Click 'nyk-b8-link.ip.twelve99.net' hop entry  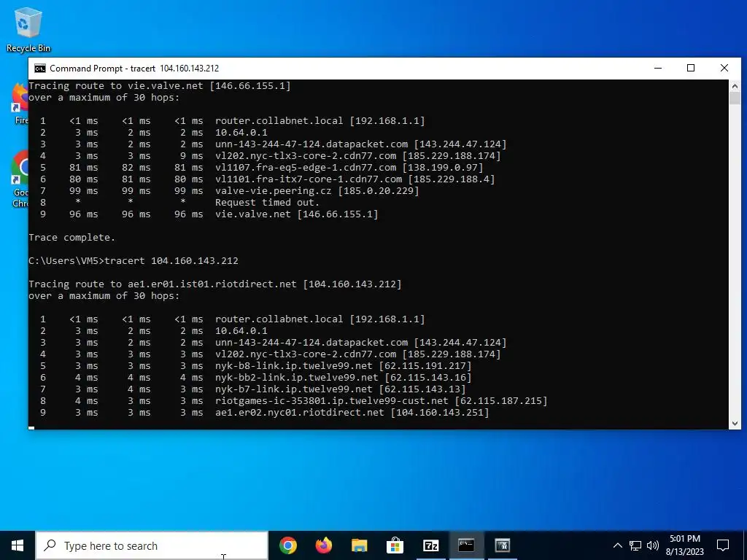click(x=293, y=366)
